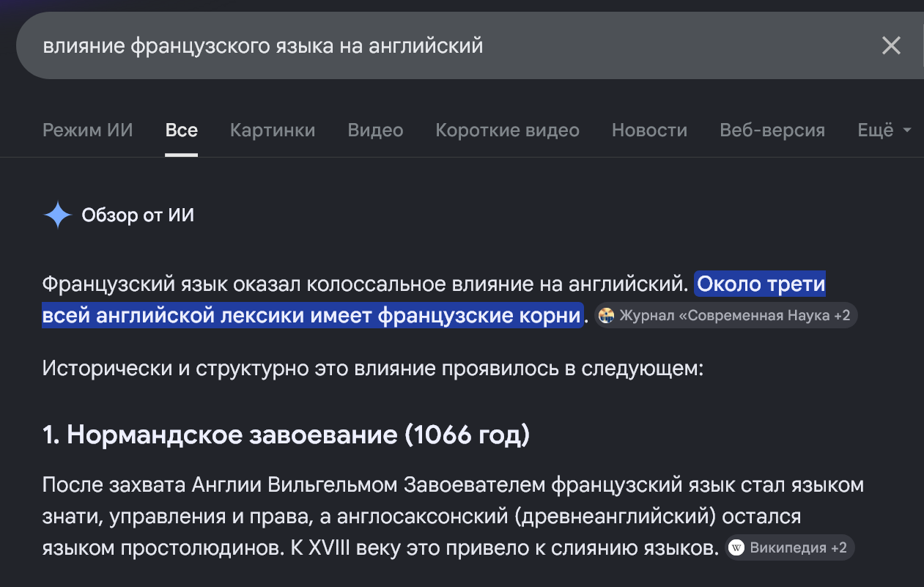Expand the Ещё dropdown arrow
Image resolution: width=924 pixels, height=587 pixels.
click(907, 130)
